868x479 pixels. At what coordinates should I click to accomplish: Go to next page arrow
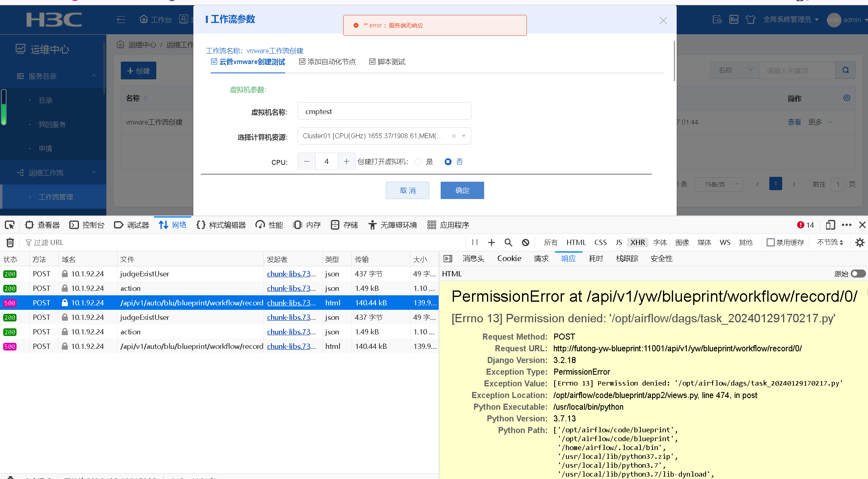pyautogui.click(x=794, y=184)
